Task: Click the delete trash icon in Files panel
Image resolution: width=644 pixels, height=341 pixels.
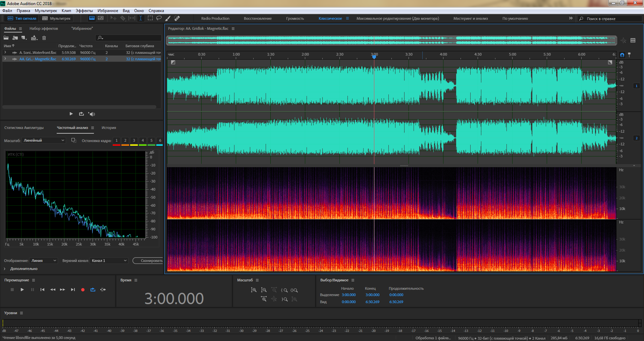Action: (44, 38)
